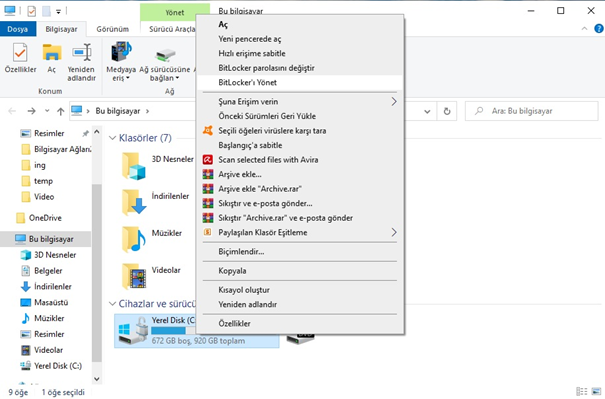Select the temp folder in sidebar
605x399 pixels.
[37, 181]
